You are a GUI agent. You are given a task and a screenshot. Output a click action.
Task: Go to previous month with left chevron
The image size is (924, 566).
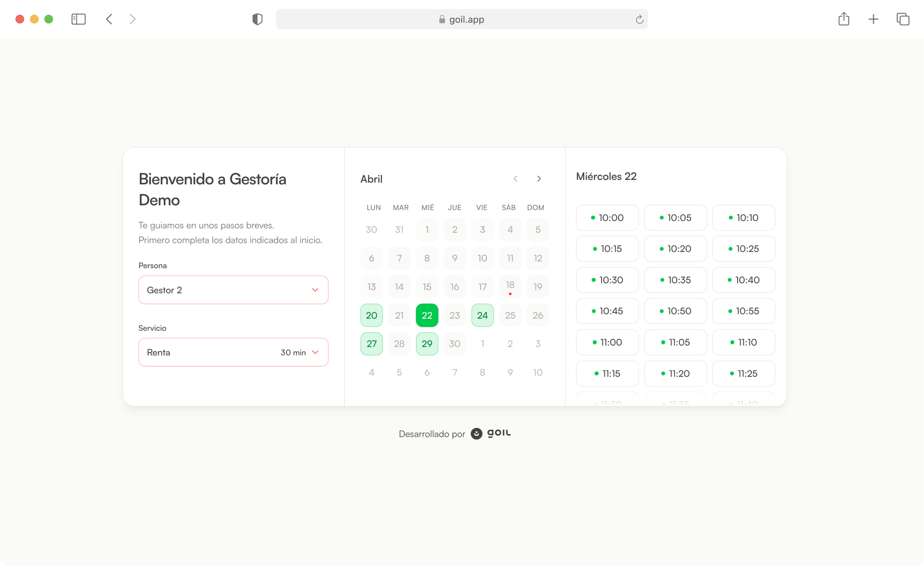coord(516,179)
